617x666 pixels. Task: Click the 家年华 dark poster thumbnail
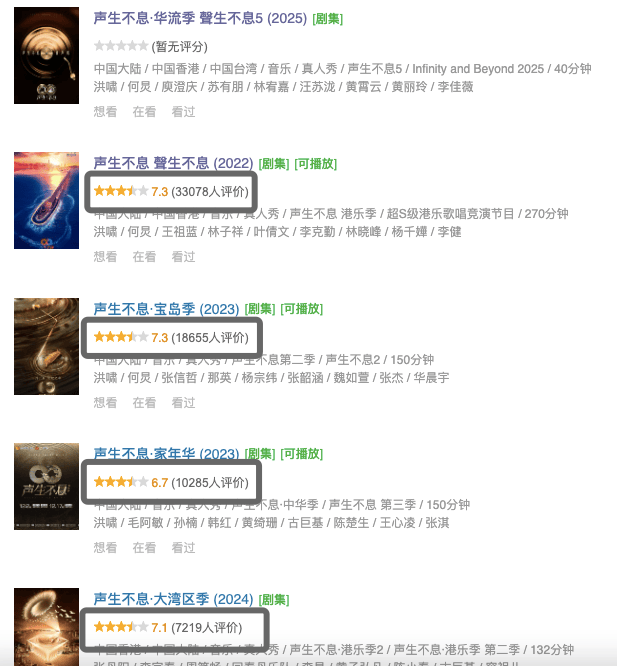coord(46,486)
